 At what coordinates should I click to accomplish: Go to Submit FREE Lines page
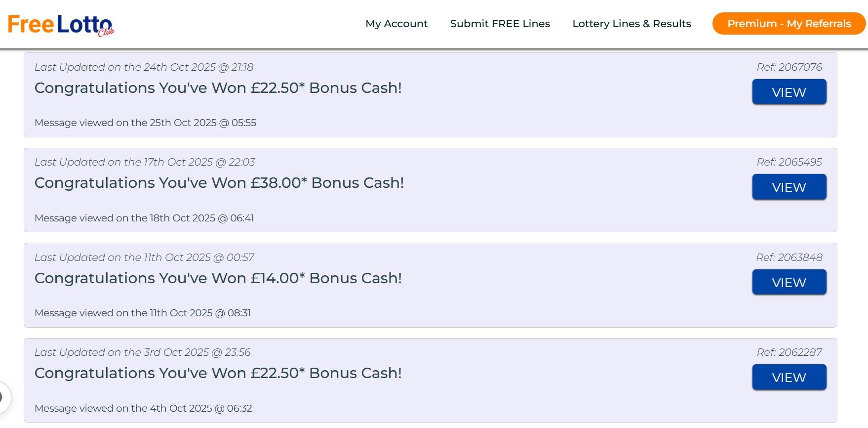point(500,24)
